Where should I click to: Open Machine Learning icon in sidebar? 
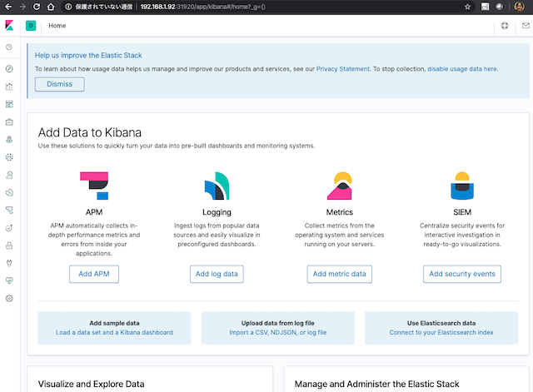pyautogui.click(x=9, y=157)
